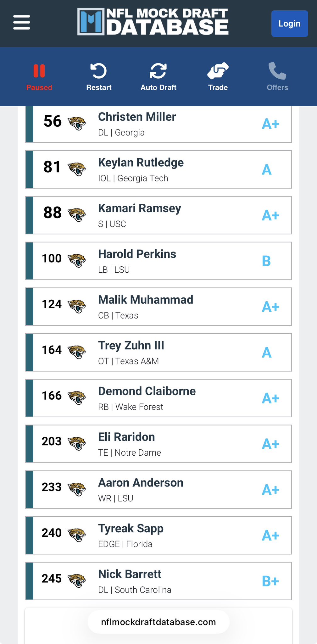The height and width of the screenshot is (644, 317).
Task: Click the Login button
Action: pos(289,24)
